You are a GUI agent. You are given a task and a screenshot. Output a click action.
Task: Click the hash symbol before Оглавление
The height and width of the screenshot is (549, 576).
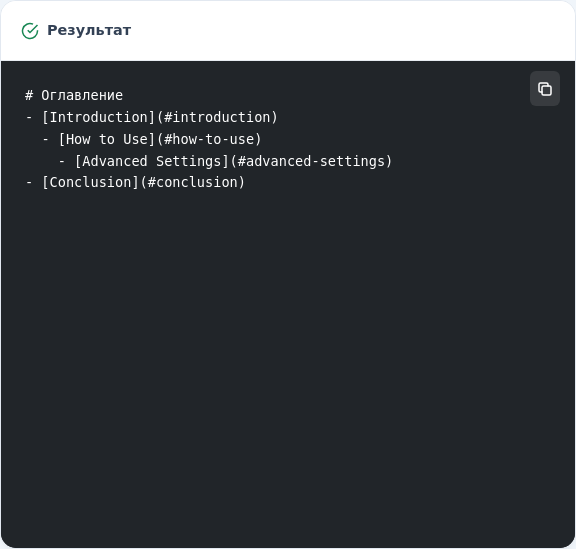coord(29,96)
